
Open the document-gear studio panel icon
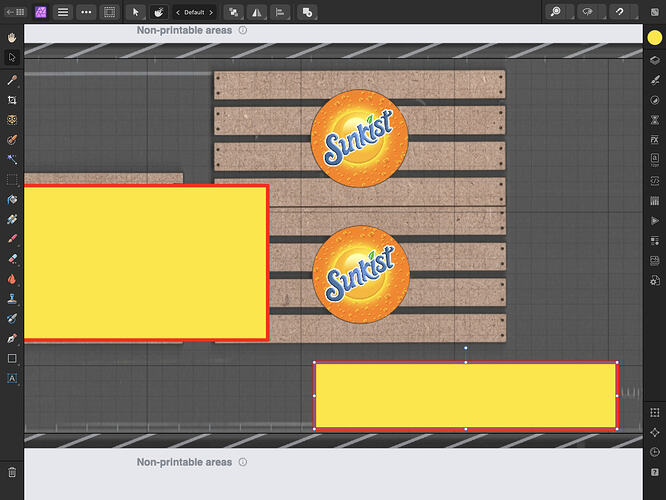655,280
